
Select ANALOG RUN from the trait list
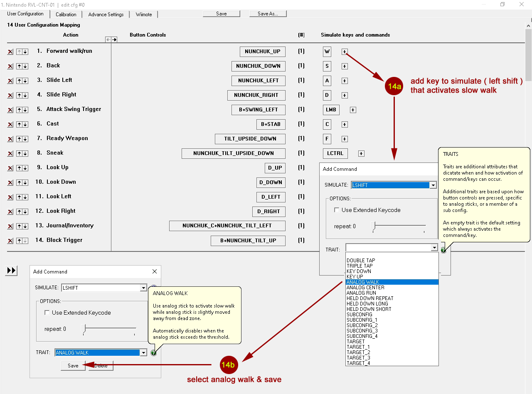[x=361, y=293]
